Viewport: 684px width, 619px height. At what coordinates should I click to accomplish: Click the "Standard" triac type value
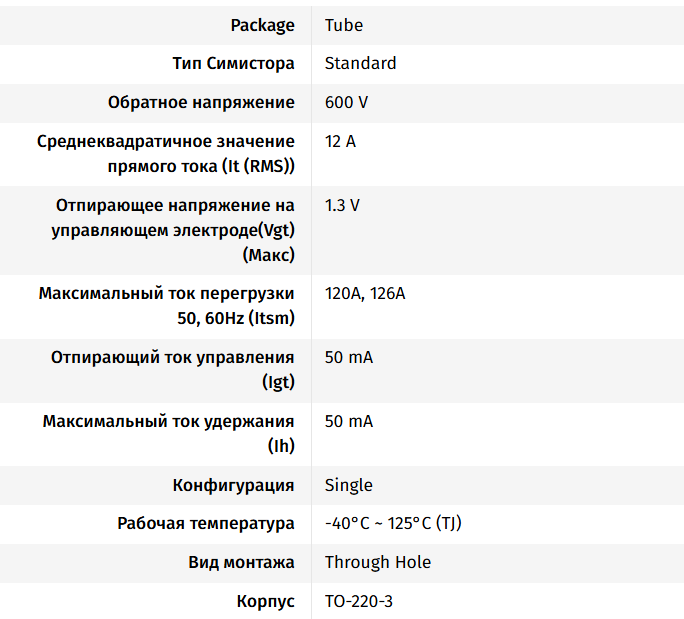pyautogui.click(x=360, y=63)
